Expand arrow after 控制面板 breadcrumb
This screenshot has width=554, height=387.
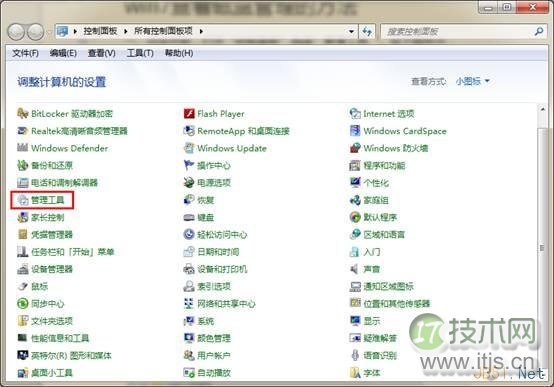point(125,31)
